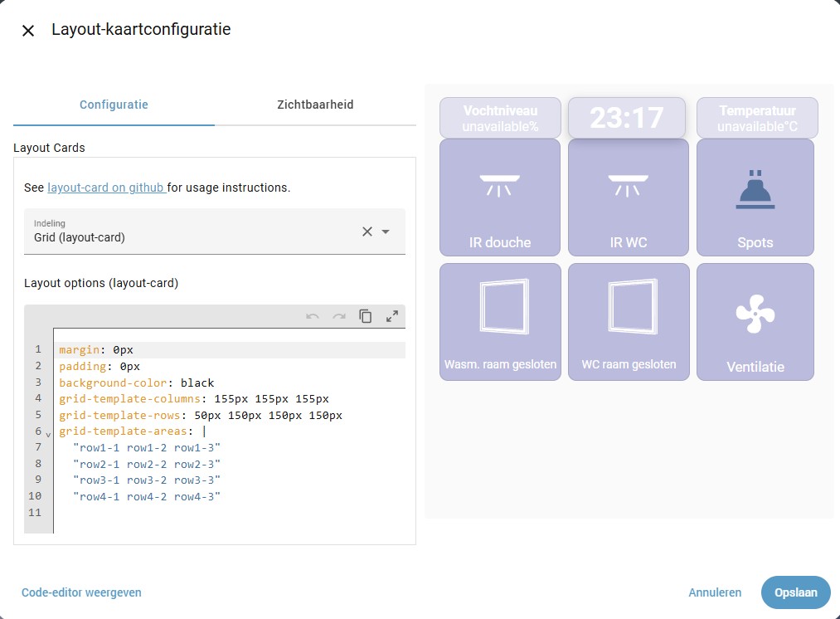Close the Layout-kaartconfiguratie dialog

pyautogui.click(x=28, y=31)
